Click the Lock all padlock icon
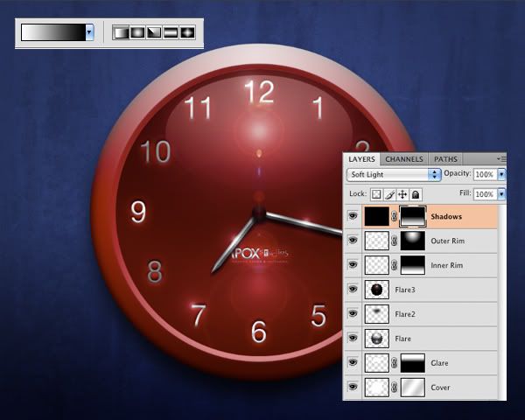This screenshot has height=420, width=525. tap(416, 194)
